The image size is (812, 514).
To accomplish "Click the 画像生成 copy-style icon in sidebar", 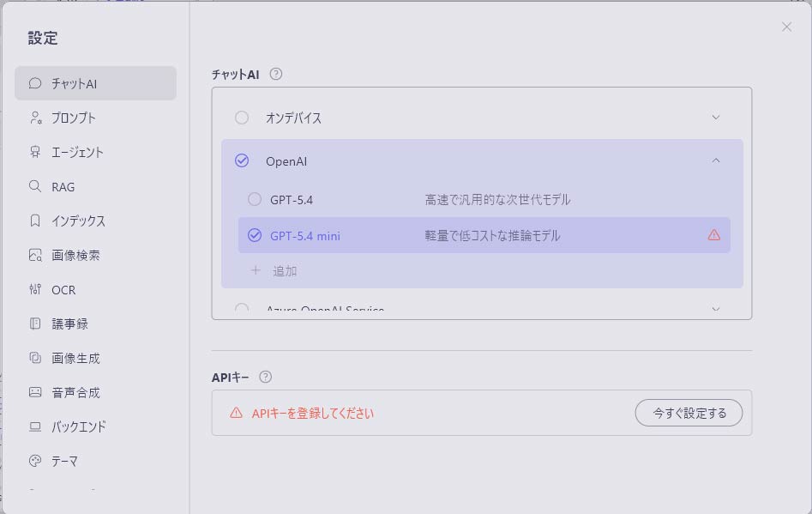I will tap(35, 358).
